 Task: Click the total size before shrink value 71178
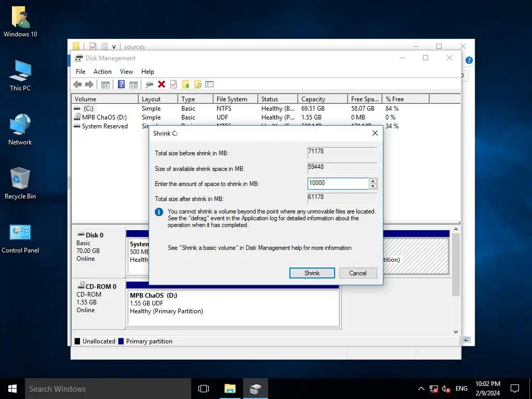coord(342,152)
